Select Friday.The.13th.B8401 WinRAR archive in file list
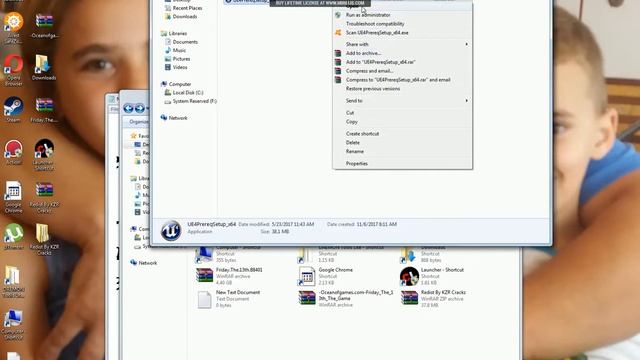This screenshot has height=360, width=640. (229, 276)
